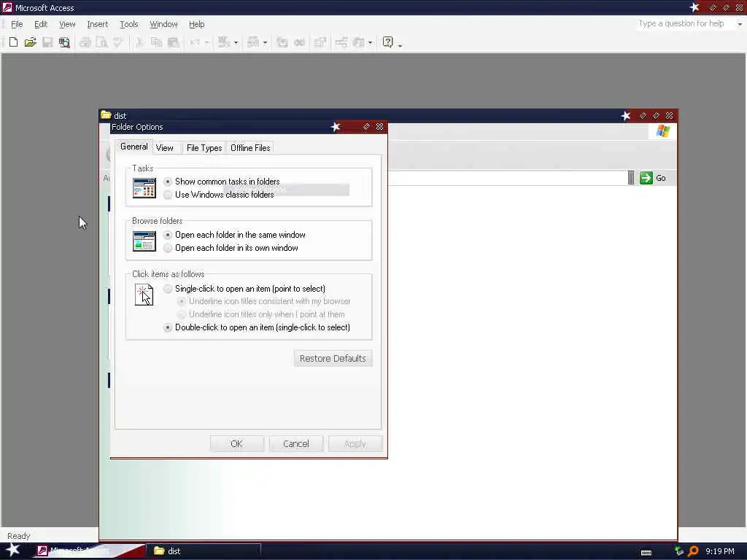Confirm Folder Options with OK
747x560 pixels.
(237, 444)
